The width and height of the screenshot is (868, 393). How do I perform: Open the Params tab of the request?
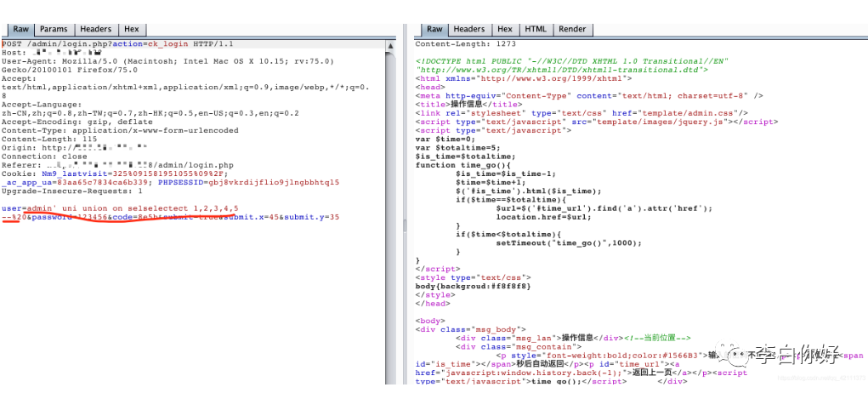pyautogui.click(x=54, y=29)
